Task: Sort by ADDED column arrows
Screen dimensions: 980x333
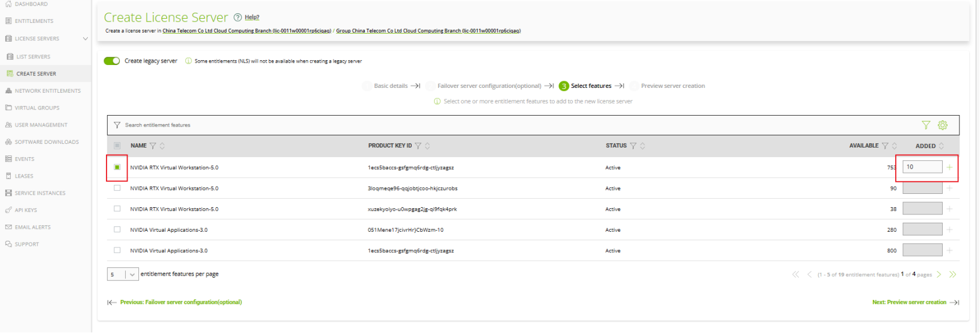Action: pos(941,146)
